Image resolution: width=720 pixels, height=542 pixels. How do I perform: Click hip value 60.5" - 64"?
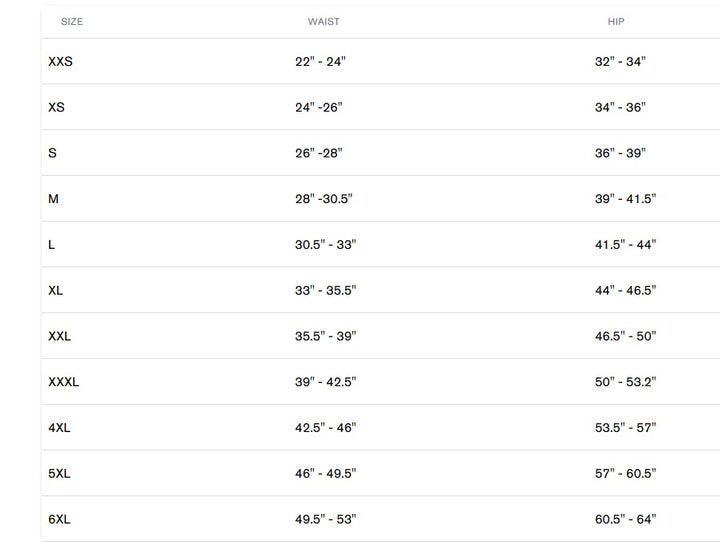[x=625, y=520]
